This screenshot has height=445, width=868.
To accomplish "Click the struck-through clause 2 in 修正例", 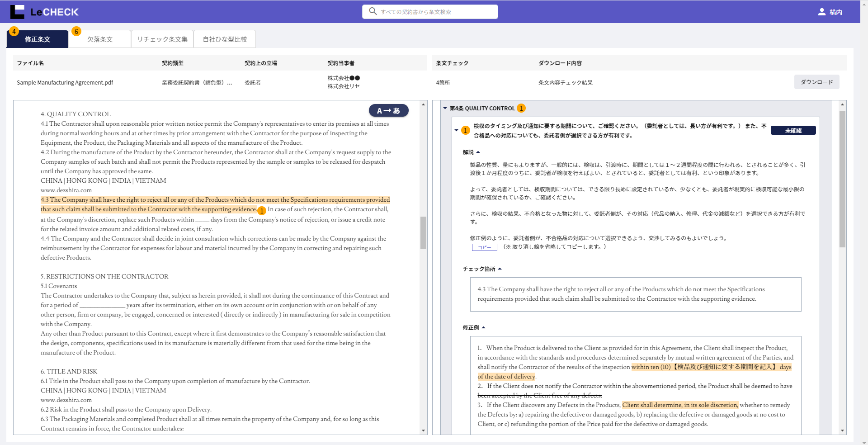I will (635, 391).
